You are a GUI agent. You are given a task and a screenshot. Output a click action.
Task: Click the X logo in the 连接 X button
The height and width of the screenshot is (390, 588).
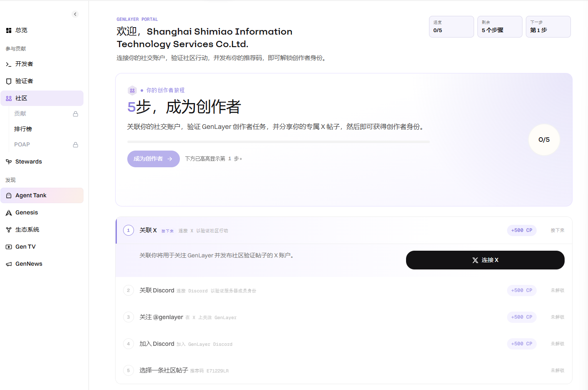[x=475, y=260]
